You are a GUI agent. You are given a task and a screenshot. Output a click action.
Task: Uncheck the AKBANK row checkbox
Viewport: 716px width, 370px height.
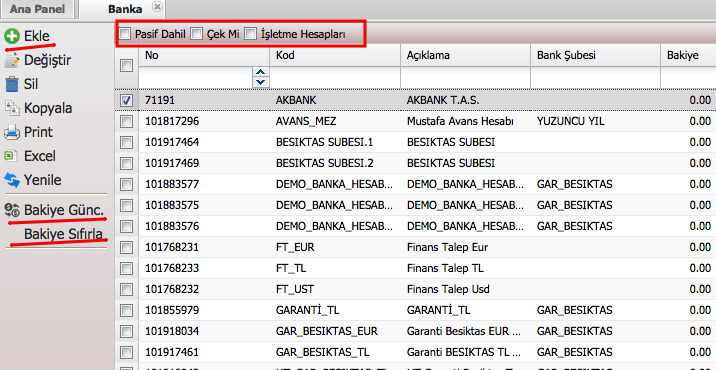[126, 100]
